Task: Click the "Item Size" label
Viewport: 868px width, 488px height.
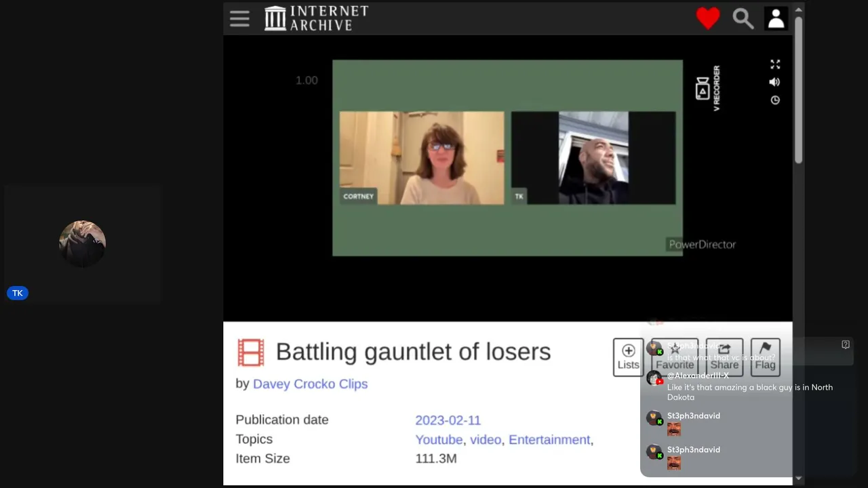Action: pos(262,459)
